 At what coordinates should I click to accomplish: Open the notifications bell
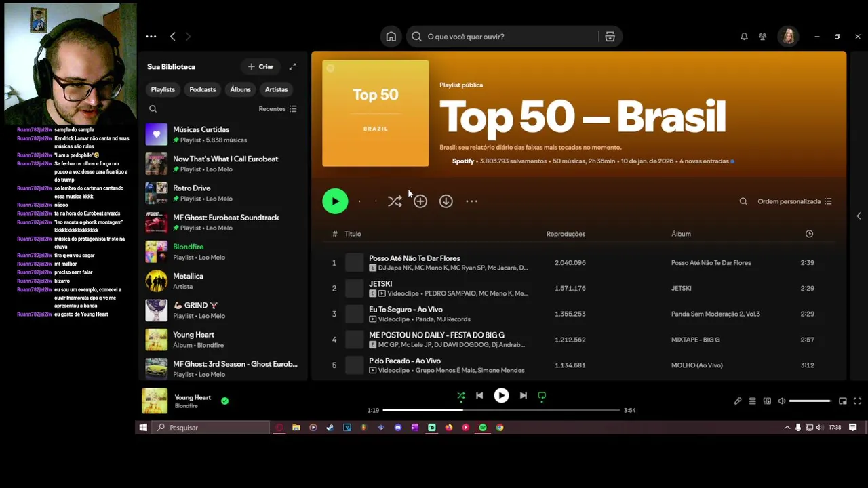click(744, 37)
